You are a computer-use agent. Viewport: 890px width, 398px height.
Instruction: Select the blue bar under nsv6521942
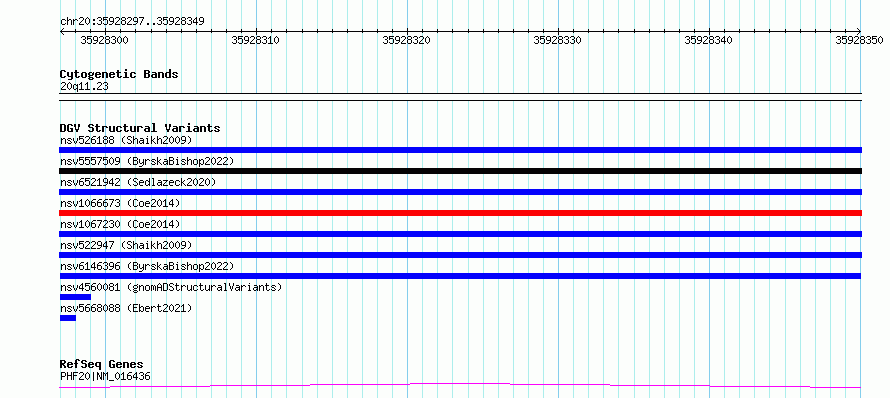pos(460,192)
